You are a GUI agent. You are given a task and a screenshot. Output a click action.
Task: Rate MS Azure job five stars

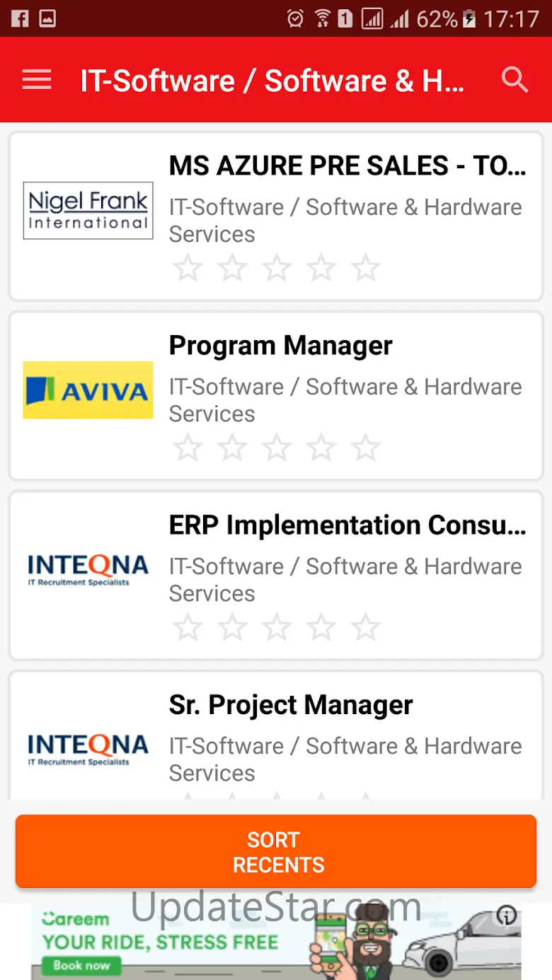[366, 268]
